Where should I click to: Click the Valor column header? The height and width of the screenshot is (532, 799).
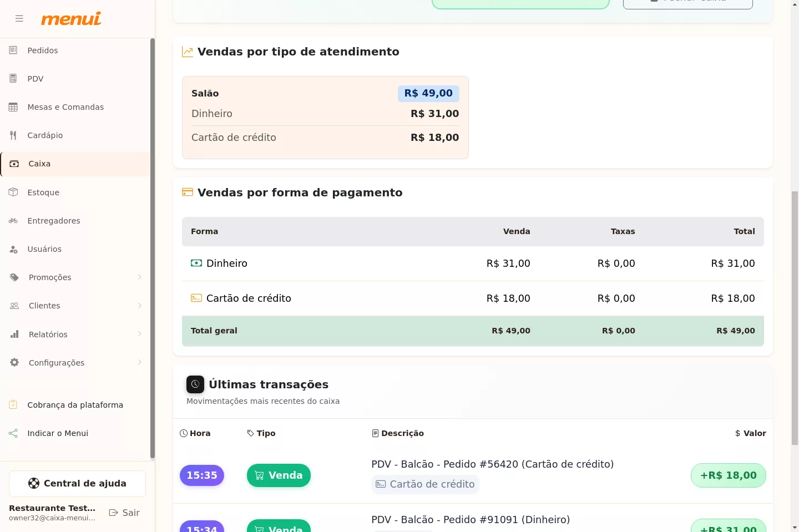click(751, 433)
